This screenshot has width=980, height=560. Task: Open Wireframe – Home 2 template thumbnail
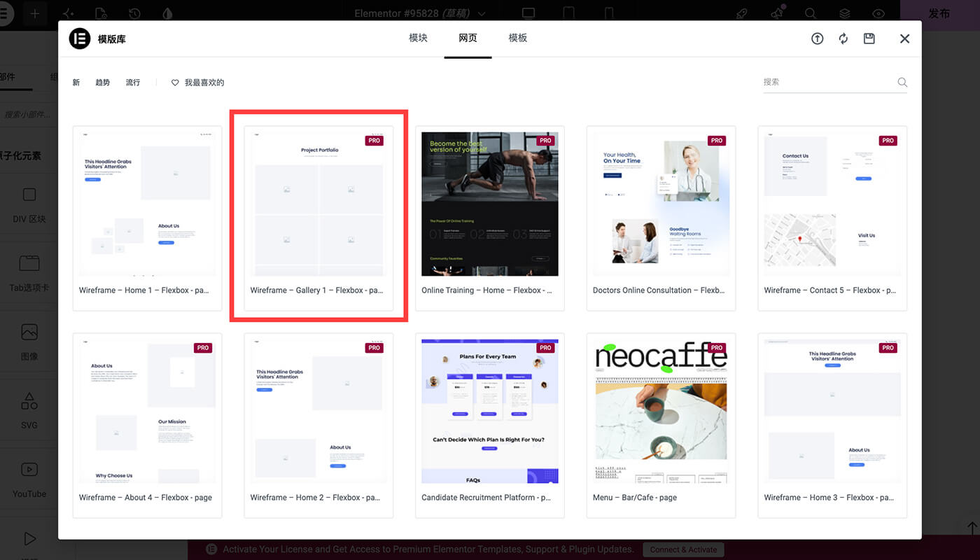pyautogui.click(x=318, y=411)
